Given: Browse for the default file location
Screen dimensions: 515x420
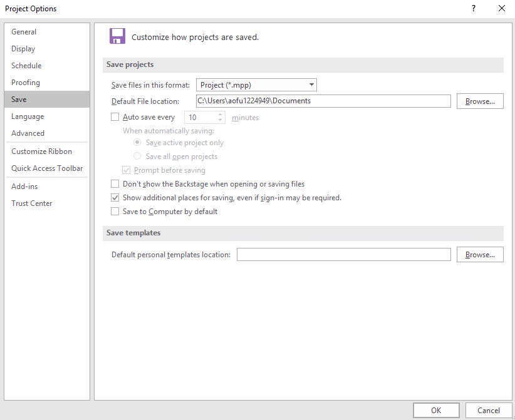Looking at the screenshot, I should pos(480,101).
